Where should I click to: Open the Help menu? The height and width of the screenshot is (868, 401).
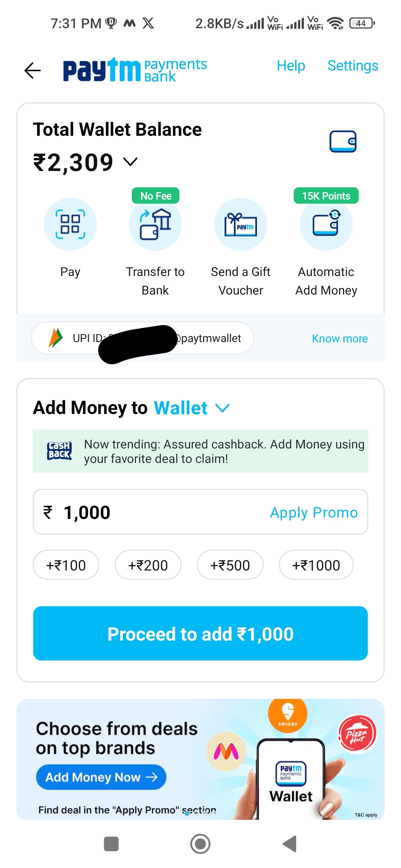pyautogui.click(x=291, y=66)
